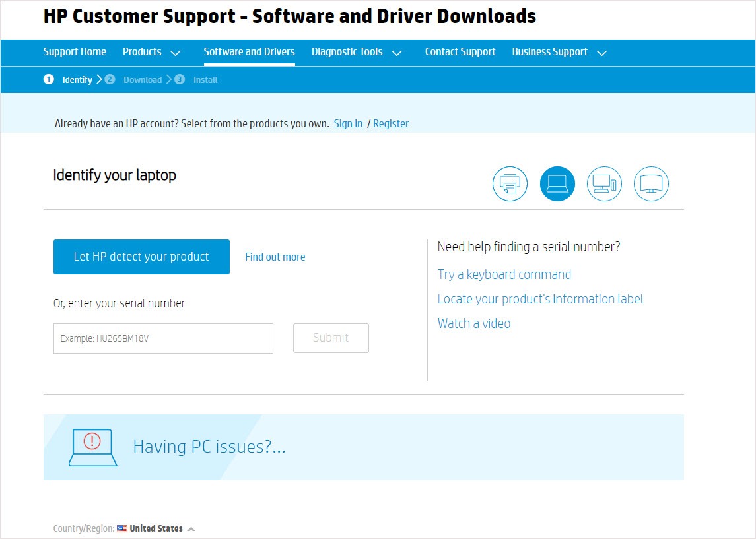Select the printer product type icon
This screenshot has width=756, height=539.
[x=510, y=183]
